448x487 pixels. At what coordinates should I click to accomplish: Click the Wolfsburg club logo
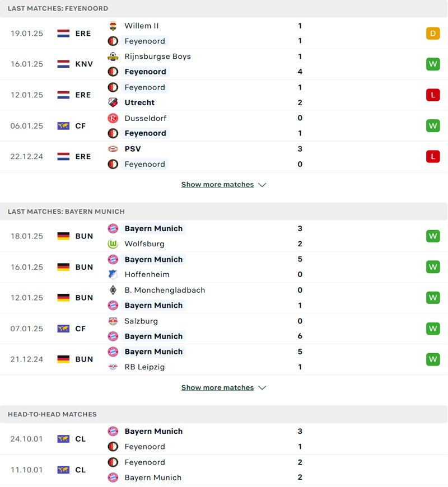(x=113, y=243)
